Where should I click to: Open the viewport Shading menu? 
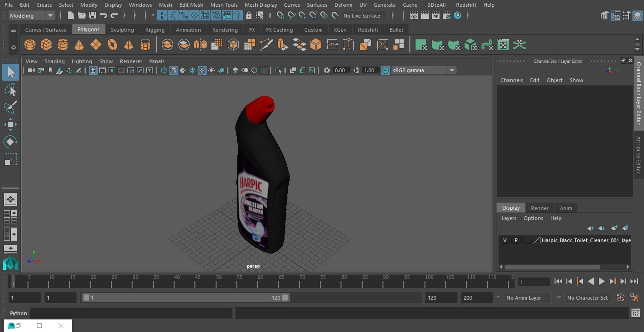coord(54,61)
